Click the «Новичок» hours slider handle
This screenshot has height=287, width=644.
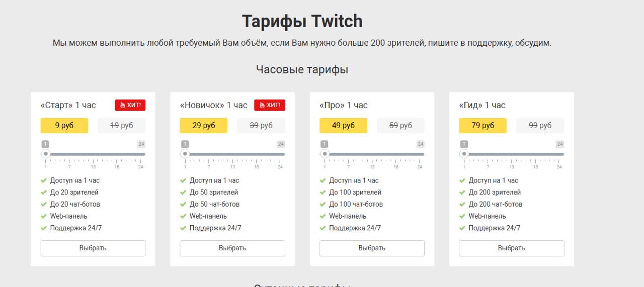[x=185, y=154]
